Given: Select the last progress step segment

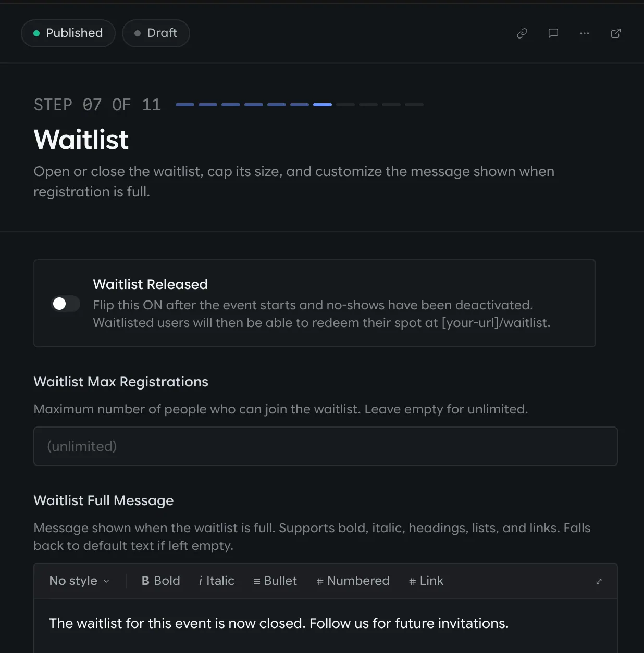Looking at the screenshot, I should point(414,105).
